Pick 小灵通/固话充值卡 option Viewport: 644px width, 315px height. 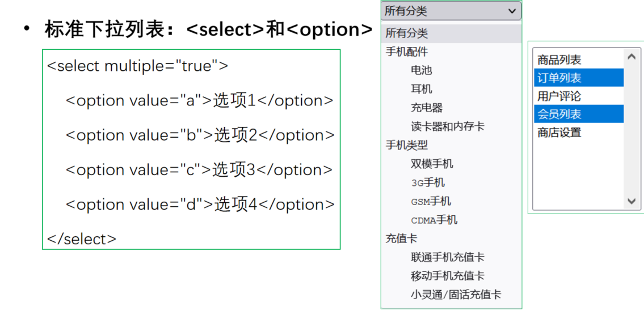[x=451, y=295]
